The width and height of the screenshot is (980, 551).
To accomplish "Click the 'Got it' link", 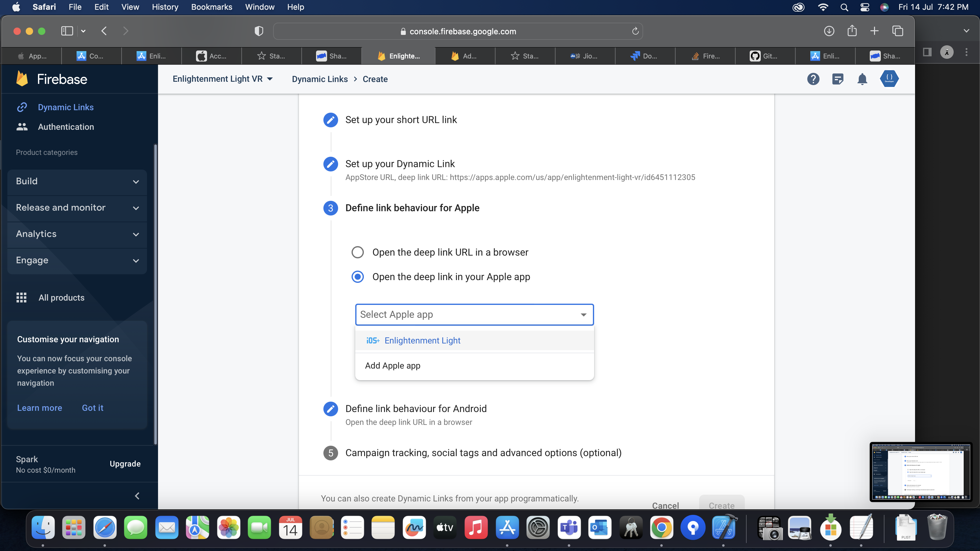I will pyautogui.click(x=92, y=408).
